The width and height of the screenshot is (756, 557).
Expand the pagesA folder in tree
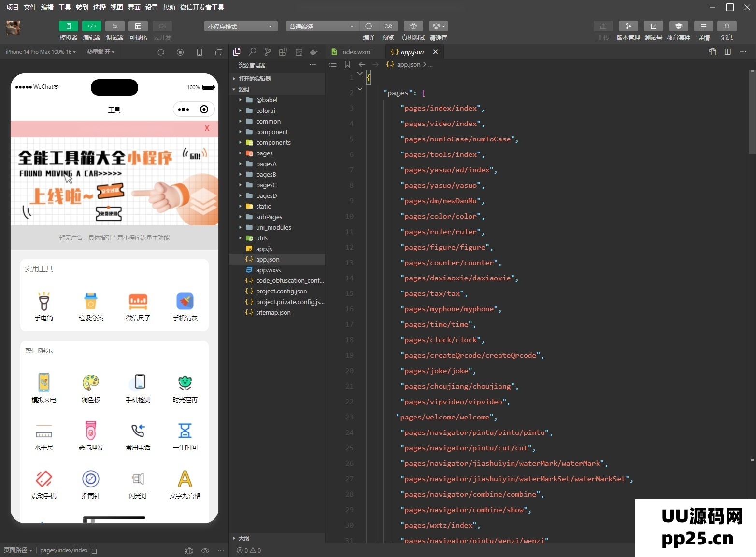point(266,164)
